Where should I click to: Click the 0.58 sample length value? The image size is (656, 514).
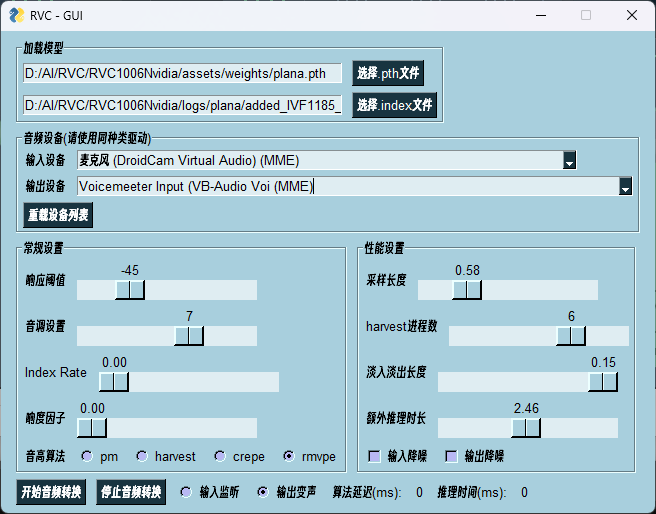467,271
